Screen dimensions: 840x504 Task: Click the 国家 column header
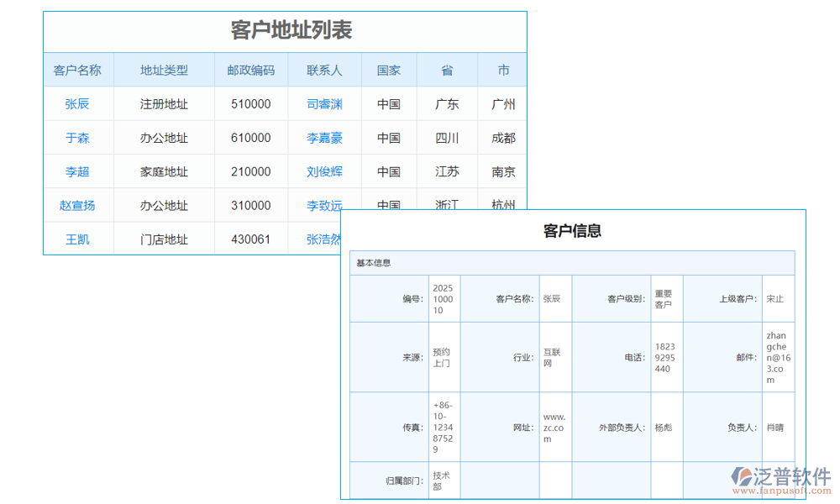389,71
